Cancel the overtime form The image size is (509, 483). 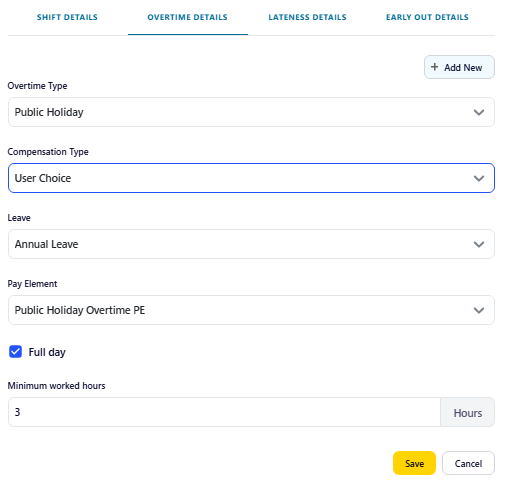coord(468,463)
